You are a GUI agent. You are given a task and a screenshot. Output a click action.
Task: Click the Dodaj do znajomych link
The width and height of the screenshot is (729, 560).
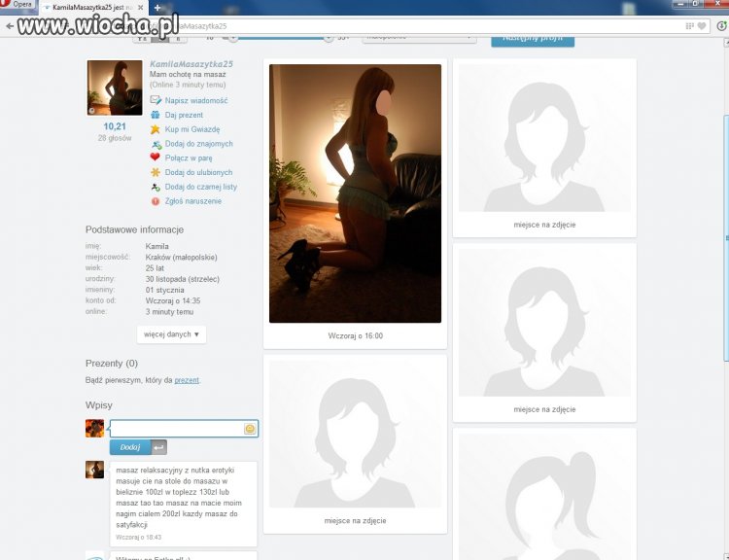coord(198,144)
